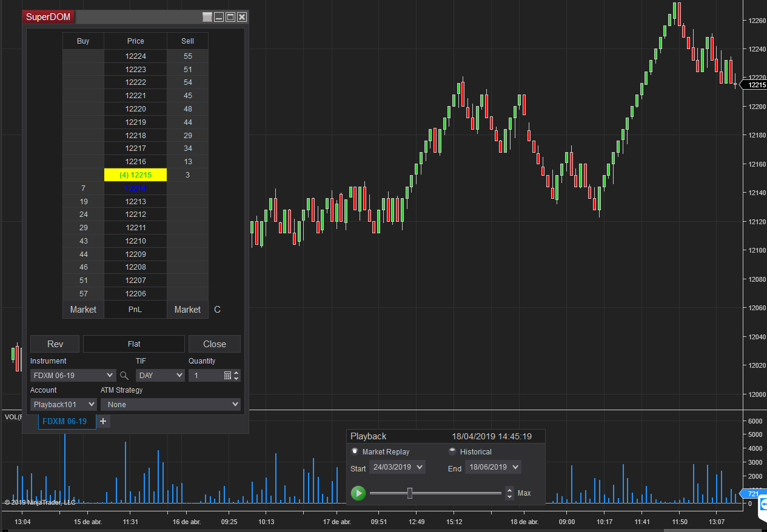Image resolution: width=767 pixels, height=532 pixels.
Task: Select the Market Replay radio button
Action: pos(355,451)
